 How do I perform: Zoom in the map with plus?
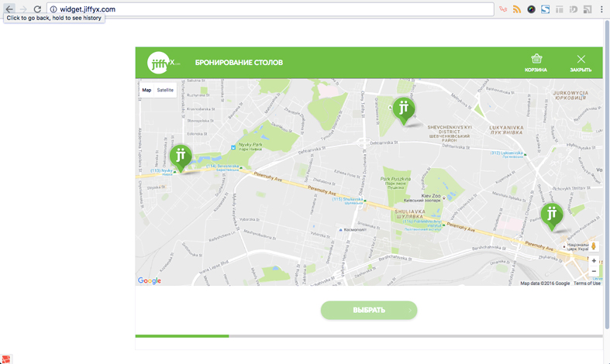pyautogui.click(x=594, y=261)
